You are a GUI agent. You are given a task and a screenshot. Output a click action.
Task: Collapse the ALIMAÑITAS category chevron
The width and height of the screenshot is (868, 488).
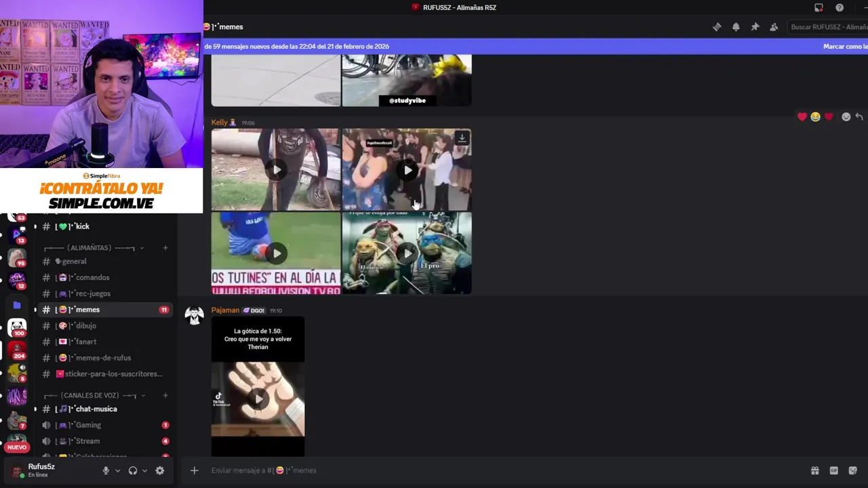[x=142, y=248]
